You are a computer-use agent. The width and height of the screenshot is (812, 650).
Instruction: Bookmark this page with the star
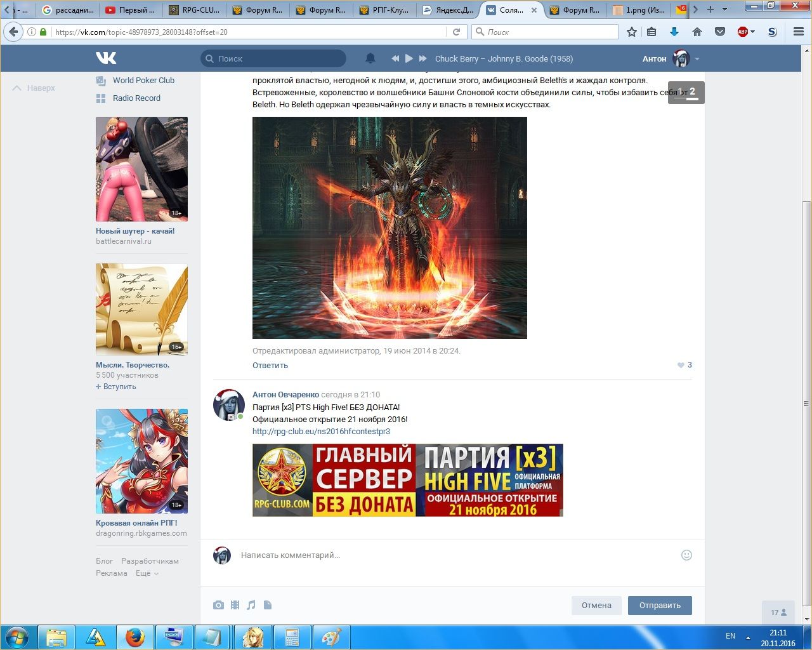(x=632, y=32)
